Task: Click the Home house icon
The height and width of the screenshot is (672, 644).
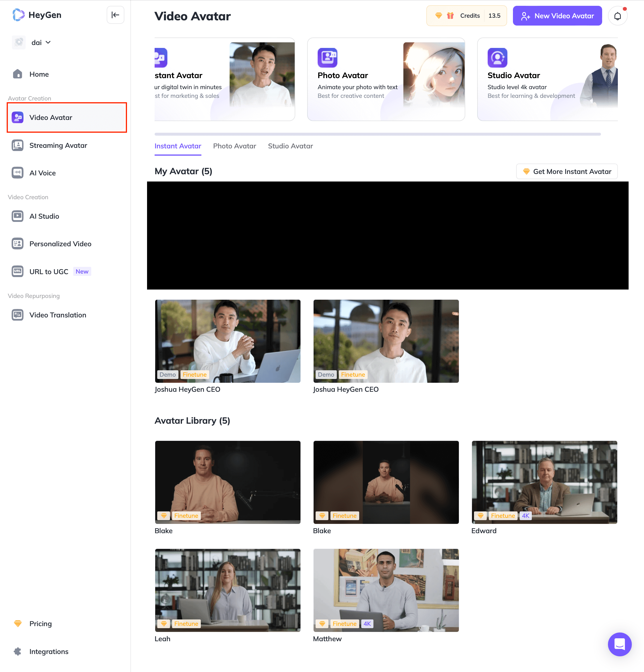Action: [x=17, y=74]
